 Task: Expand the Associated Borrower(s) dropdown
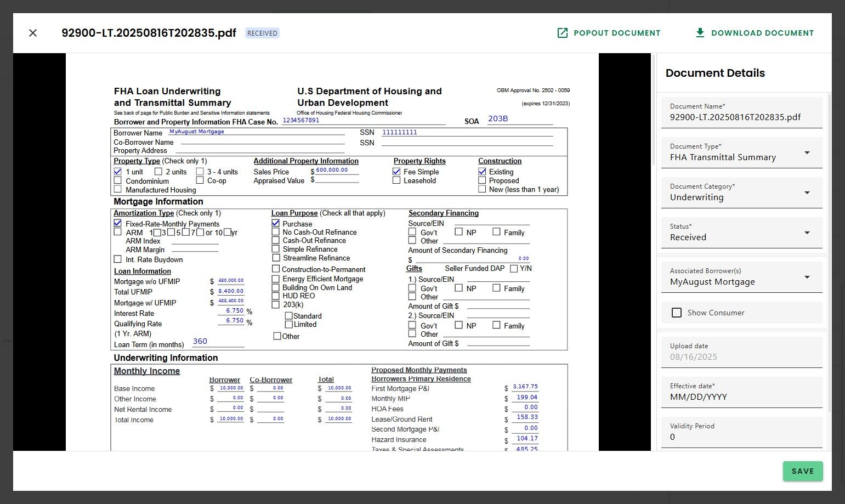pos(807,277)
